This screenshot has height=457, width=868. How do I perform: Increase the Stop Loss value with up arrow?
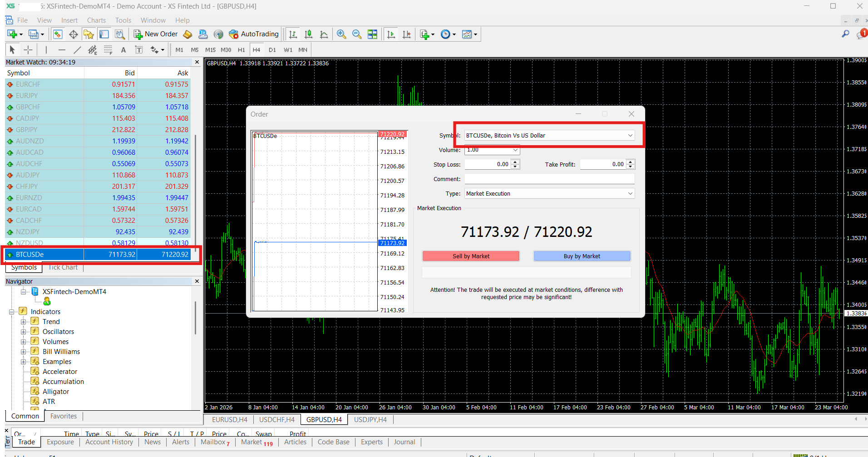pyautogui.click(x=515, y=162)
